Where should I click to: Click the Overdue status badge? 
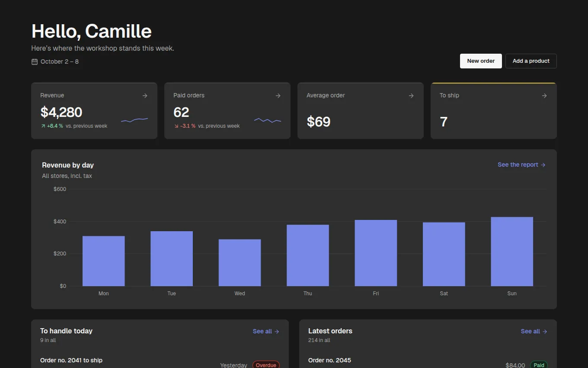pyautogui.click(x=266, y=365)
